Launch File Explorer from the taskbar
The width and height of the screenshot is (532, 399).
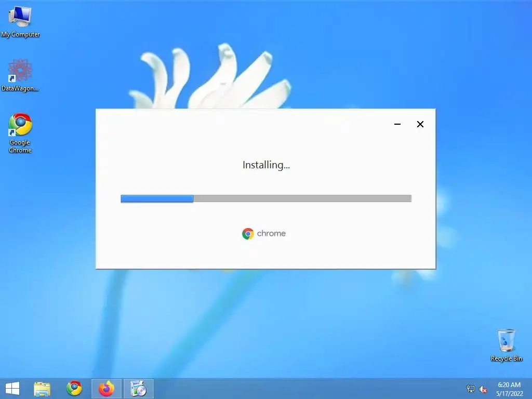coord(42,389)
